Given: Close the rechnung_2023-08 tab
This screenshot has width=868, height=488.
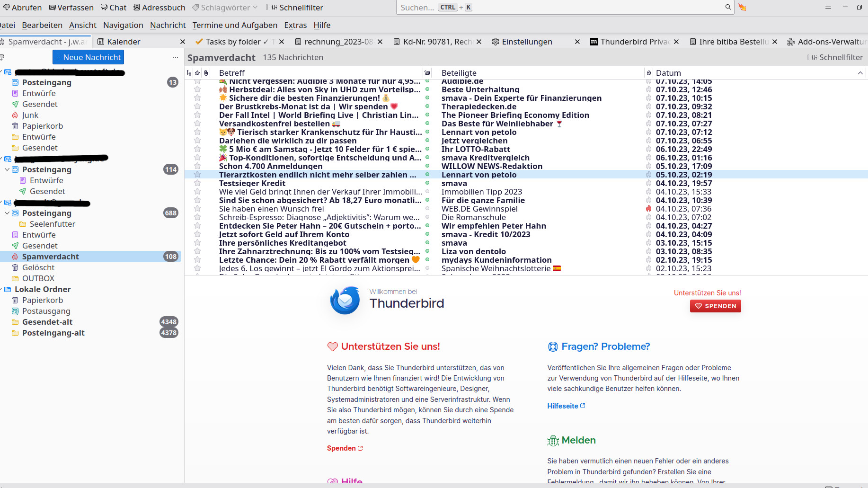Looking at the screenshot, I should click(x=380, y=42).
